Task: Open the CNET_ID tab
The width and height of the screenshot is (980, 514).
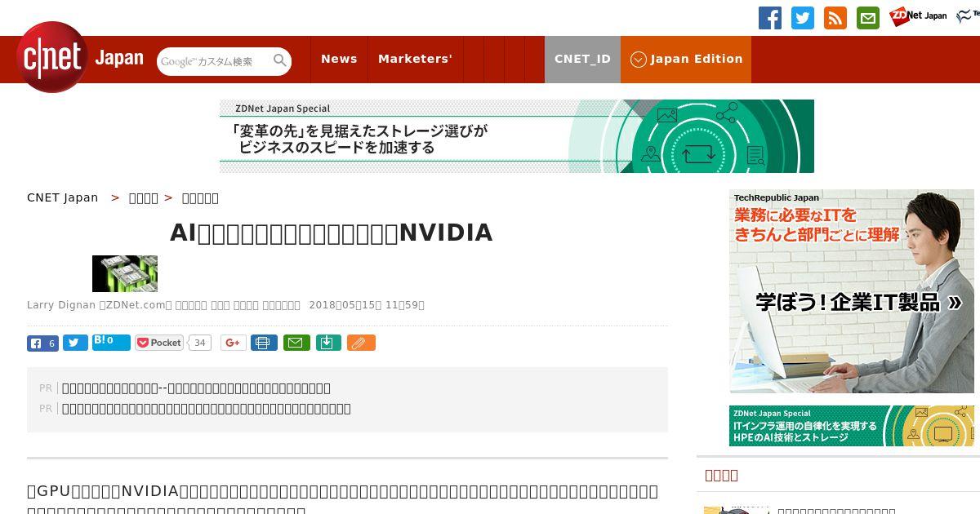Action: [582, 59]
